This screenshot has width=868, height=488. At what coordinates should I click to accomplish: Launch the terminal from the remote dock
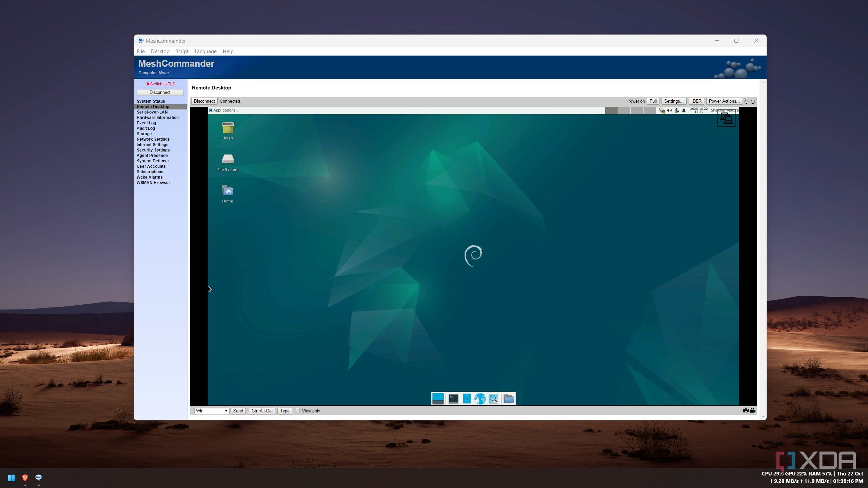[453, 399]
